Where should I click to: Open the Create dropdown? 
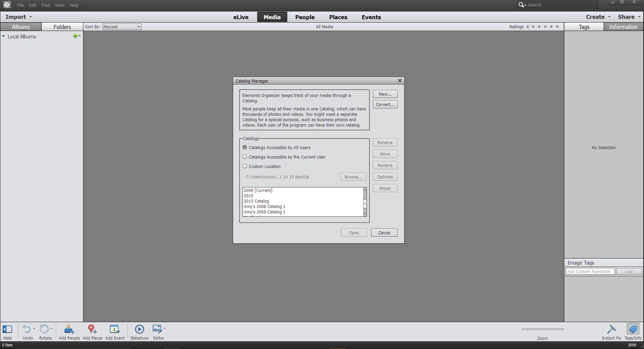(598, 17)
